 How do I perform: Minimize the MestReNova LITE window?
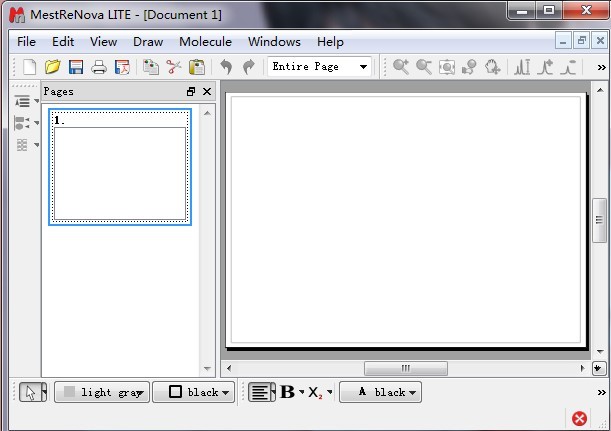[522, 11]
